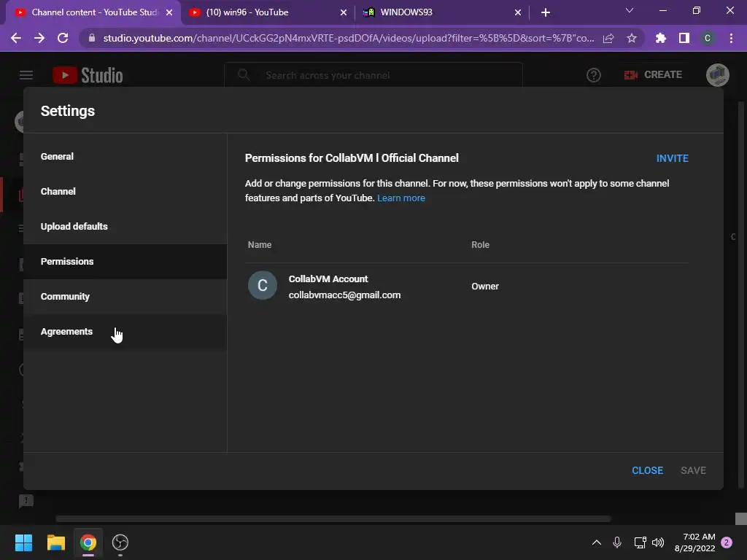
Task: Click the YouTube Studio hamburger menu
Action: click(x=26, y=75)
